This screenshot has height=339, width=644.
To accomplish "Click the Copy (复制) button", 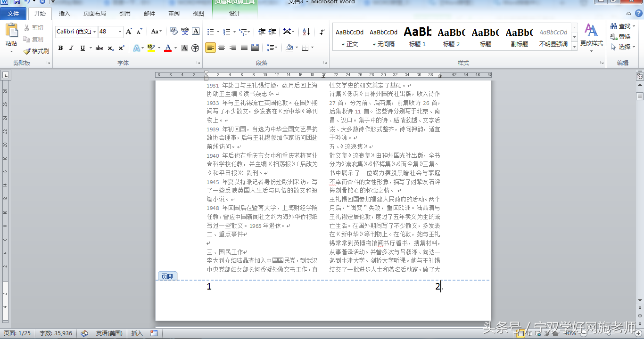I will coord(33,39).
